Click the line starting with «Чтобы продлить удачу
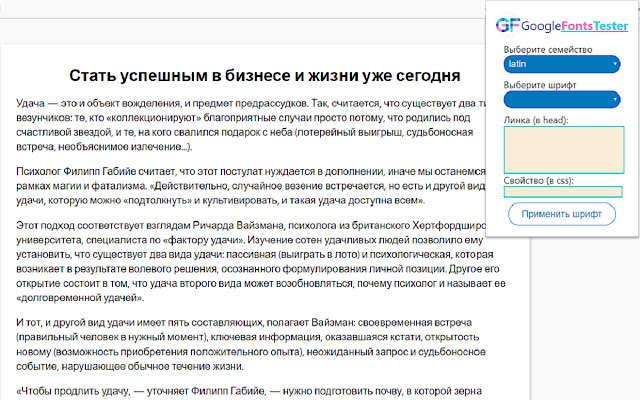 pos(249,391)
